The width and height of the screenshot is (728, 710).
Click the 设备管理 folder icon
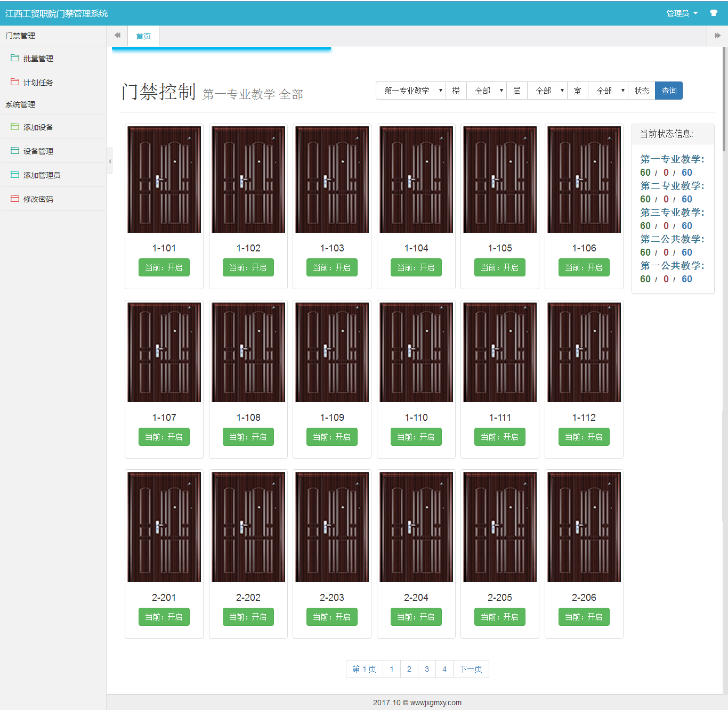[x=15, y=151]
